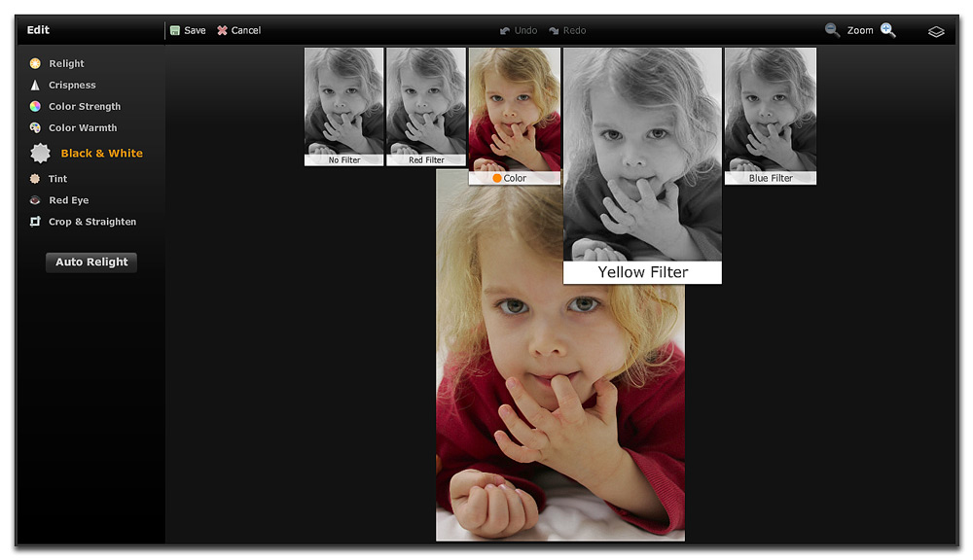
Task: Open the Red Eye tool label
Action: coord(69,200)
